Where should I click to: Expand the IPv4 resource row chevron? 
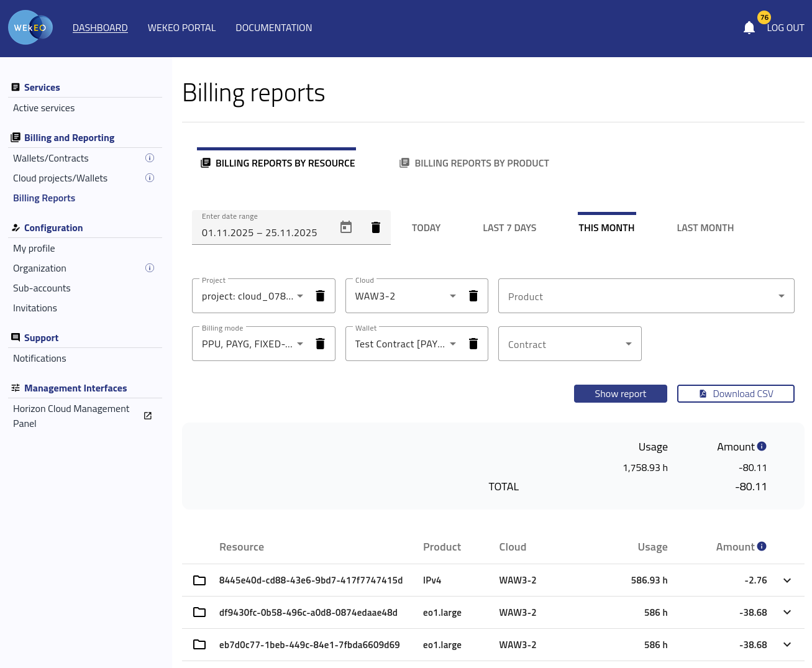(x=787, y=580)
